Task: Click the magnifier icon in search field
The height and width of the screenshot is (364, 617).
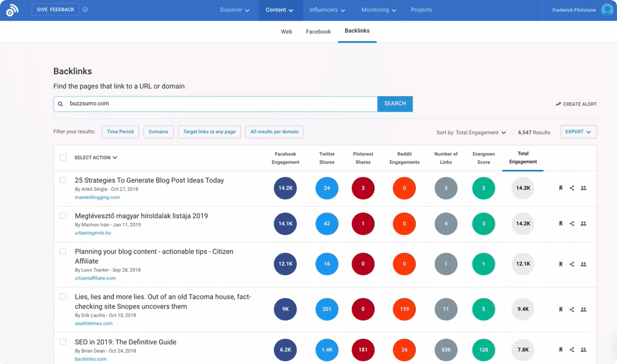Action: (60, 104)
